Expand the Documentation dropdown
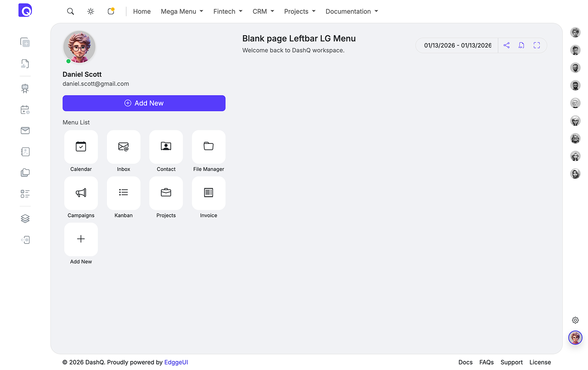 pos(352,11)
